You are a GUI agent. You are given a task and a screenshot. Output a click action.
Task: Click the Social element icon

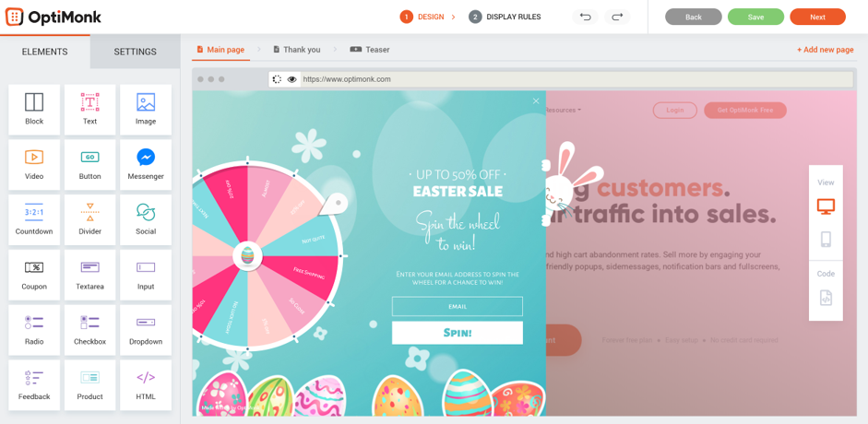coord(146,212)
